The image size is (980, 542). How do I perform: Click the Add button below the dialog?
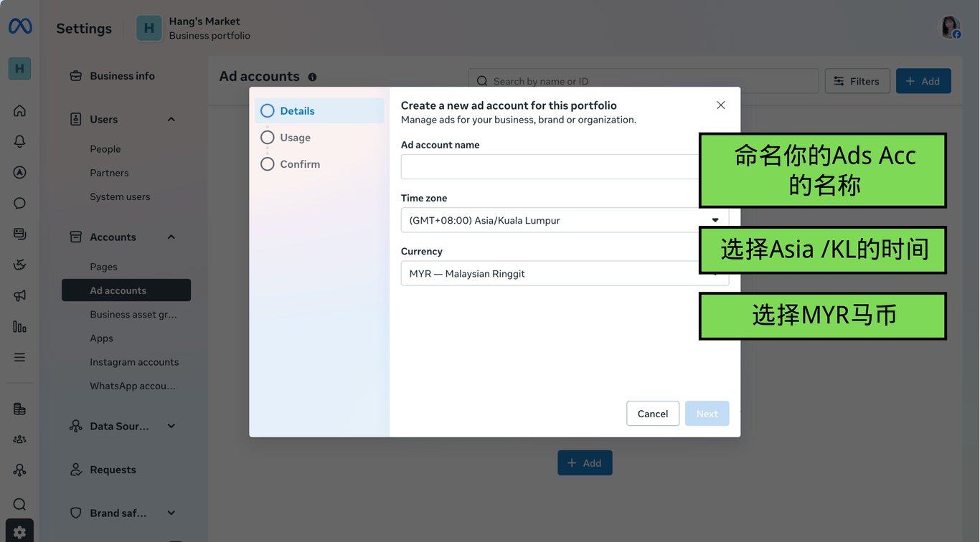point(585,462)
